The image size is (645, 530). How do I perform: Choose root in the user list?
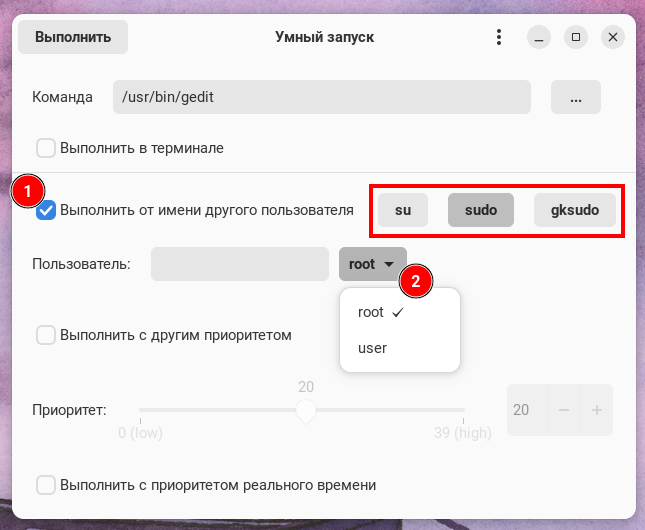pyautogui.click(x=400, y=312)
